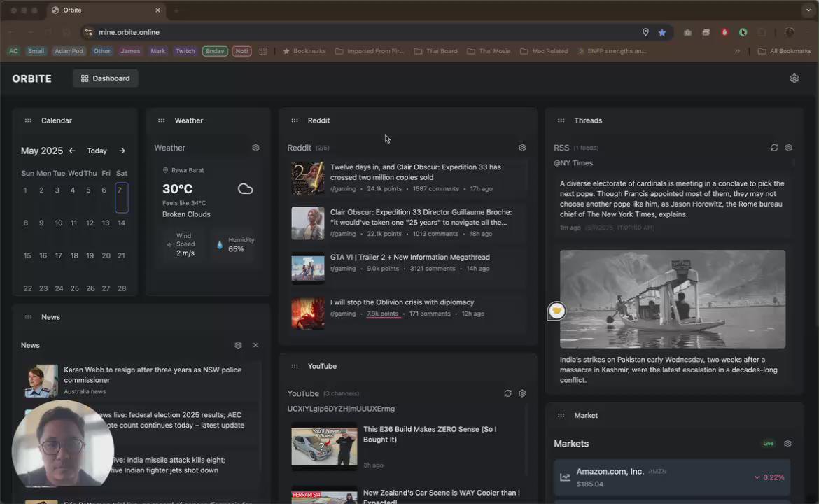
Task: Open RSS widget settings gear
Action: coord(789,148)
